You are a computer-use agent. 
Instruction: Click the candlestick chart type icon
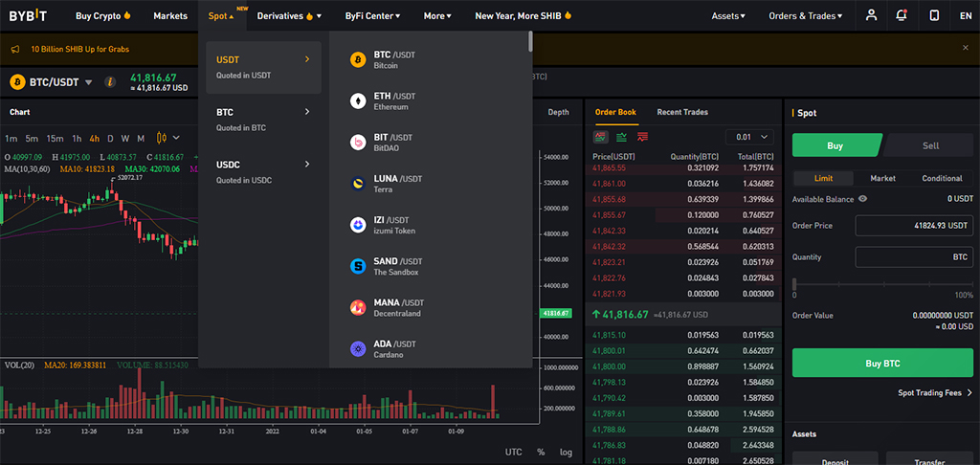pyautogui.click(x=161, y=138)
